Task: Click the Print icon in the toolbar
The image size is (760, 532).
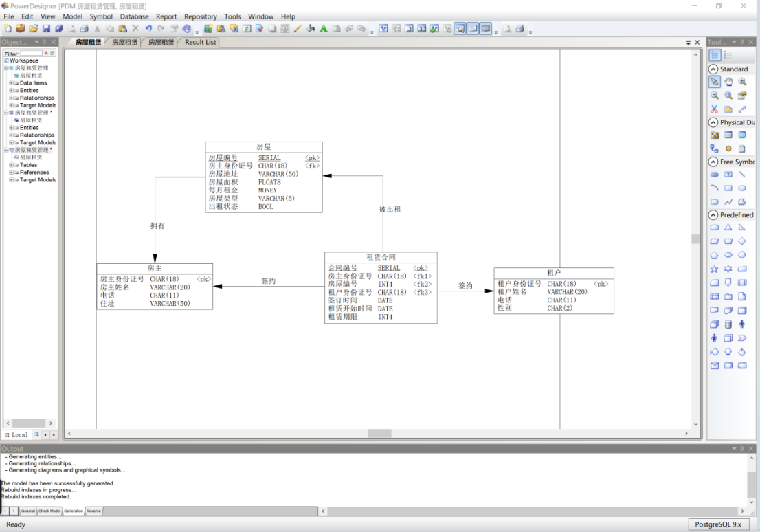Action: click(x=85, y=29)
